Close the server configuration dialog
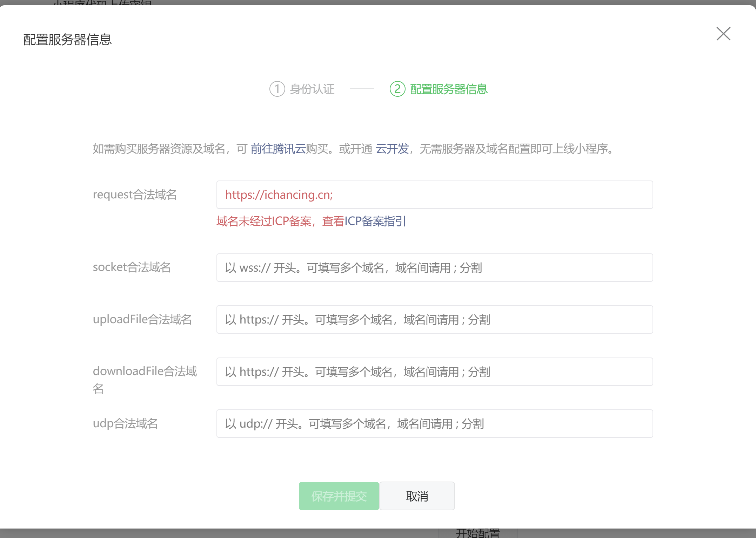Viewport: 756px width, 538px height. tap(723, 34)
